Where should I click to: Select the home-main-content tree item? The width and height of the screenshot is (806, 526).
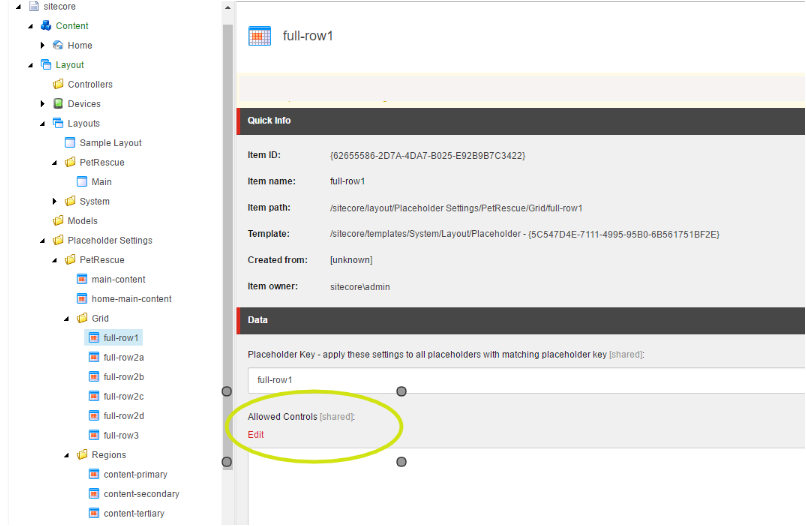[132, 299]
